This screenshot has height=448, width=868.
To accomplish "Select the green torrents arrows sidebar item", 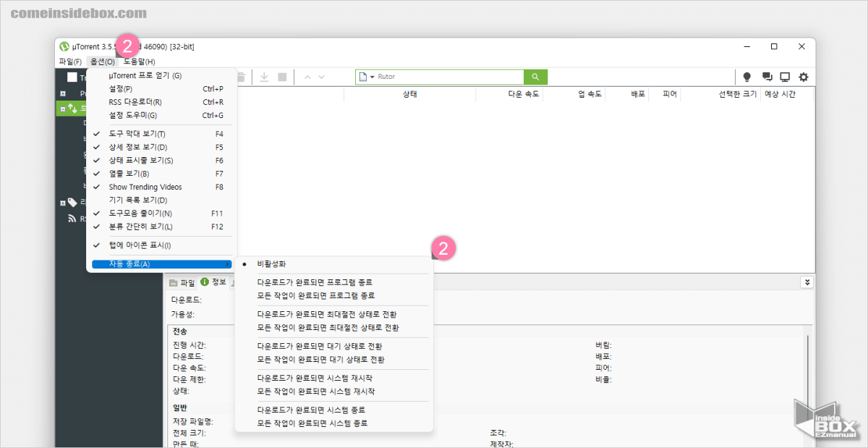I will tap(72, 109).
